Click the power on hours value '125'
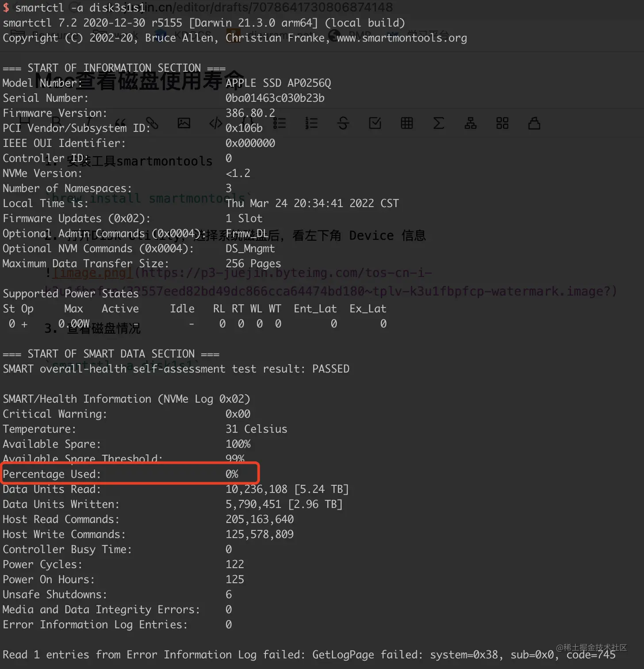Screen dimensions: 644x669 235,579
